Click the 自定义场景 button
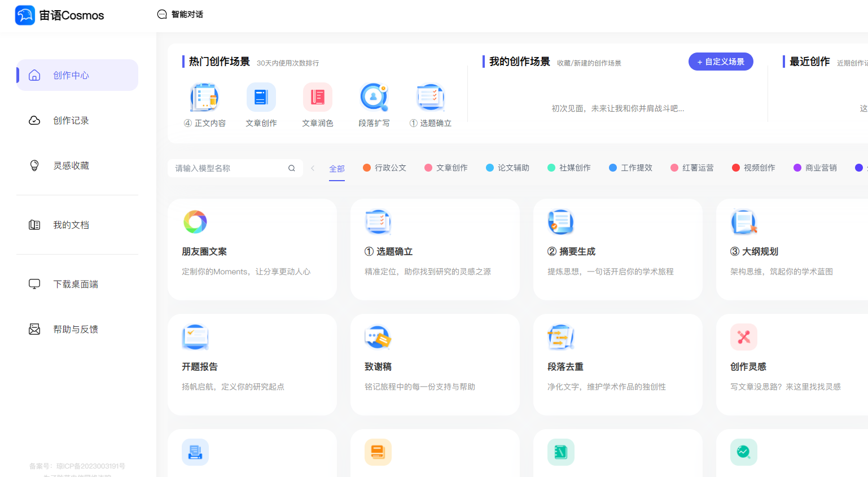The height and width of the screenshot is (477, 868). [x=721, y=62]
